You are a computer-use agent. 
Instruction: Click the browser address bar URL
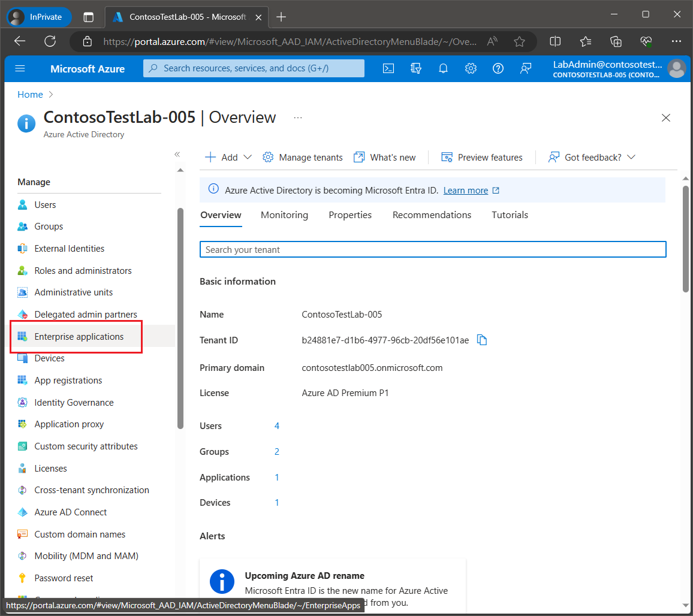pos(290,41)
